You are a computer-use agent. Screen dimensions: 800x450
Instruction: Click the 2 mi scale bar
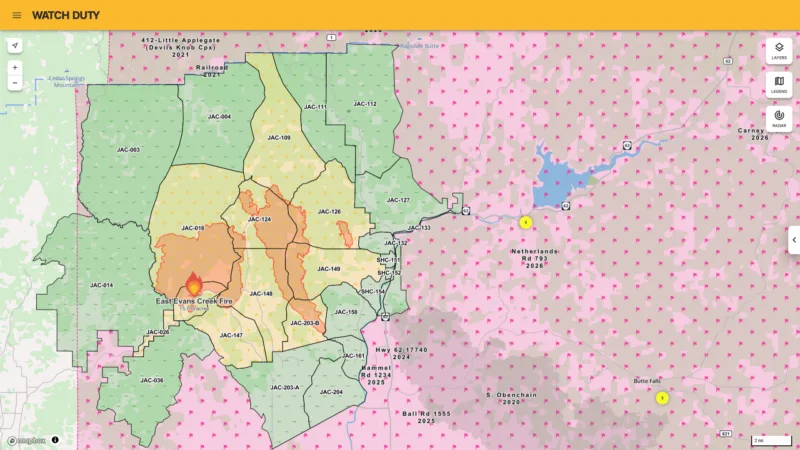click(771, 440)
